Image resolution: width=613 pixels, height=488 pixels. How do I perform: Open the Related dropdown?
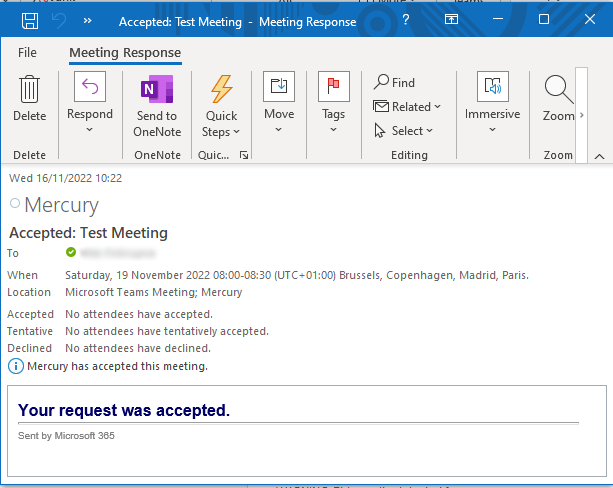[x=407, y=106]
